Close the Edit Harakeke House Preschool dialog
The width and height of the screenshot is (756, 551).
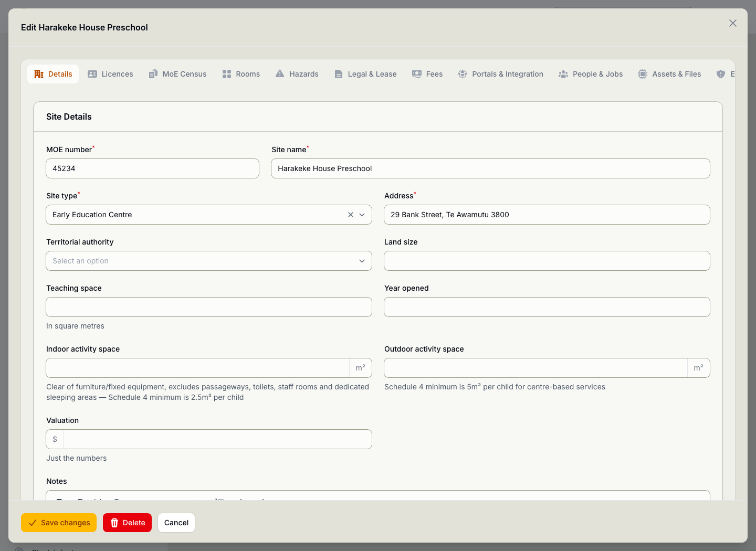click(x=733, y=23)
